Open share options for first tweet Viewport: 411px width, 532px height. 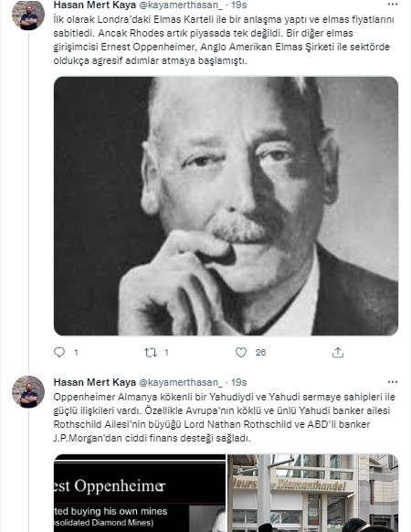point(338,353)
